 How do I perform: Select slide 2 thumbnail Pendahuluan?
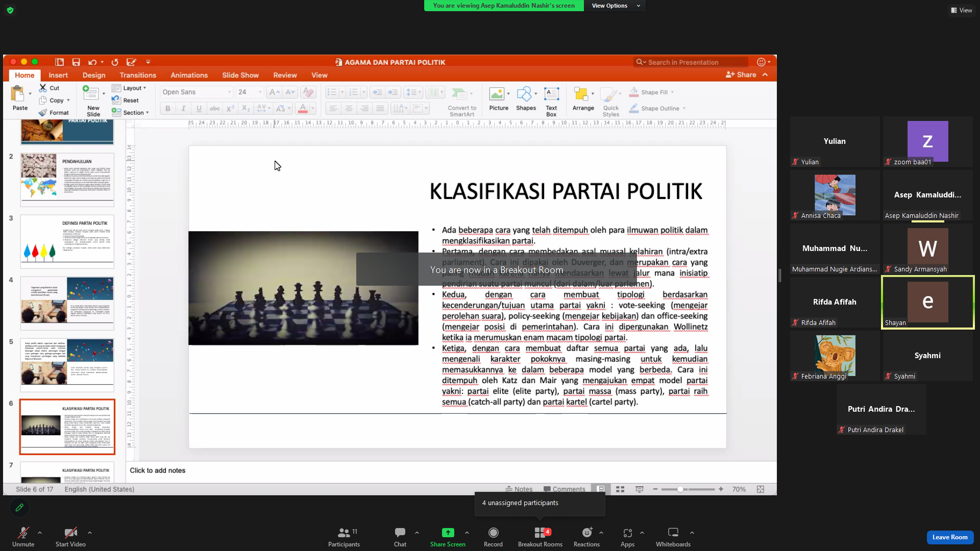67,180
